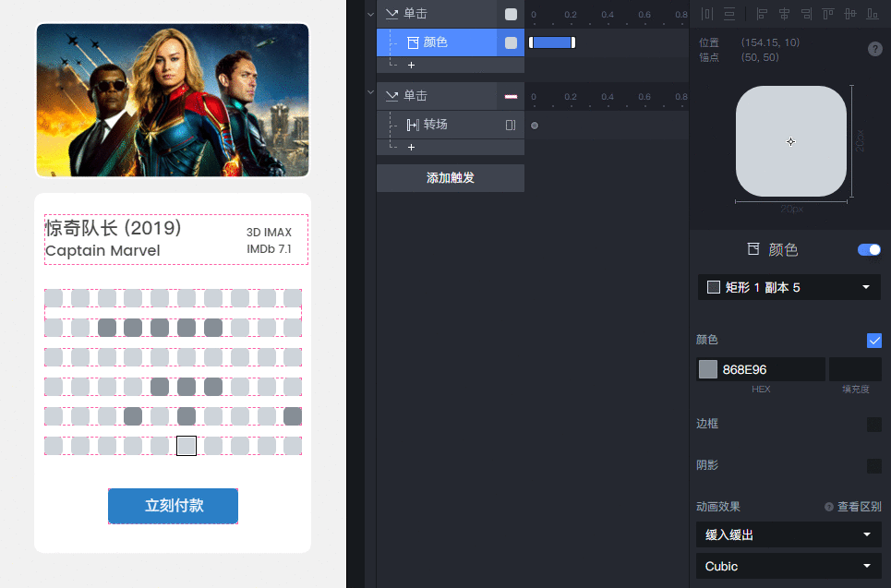Align selected layers to the left edge
The width and height of the screenshot is (891, 588).
(762, 14)
